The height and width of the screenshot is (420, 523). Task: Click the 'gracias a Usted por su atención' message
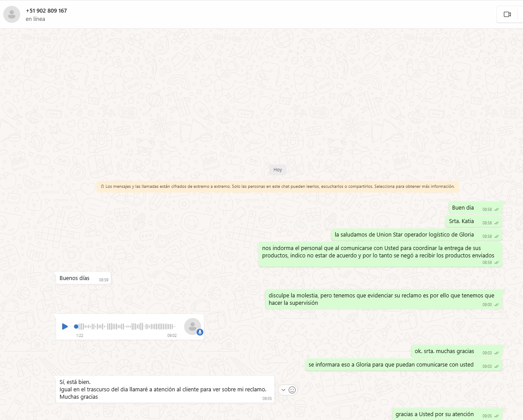[435, 414]
